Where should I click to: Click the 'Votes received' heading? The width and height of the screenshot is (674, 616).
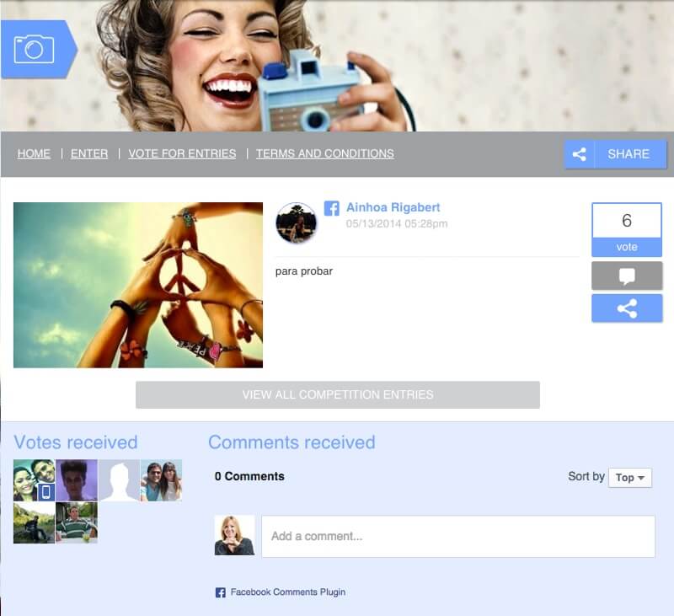tap(76, 442)
